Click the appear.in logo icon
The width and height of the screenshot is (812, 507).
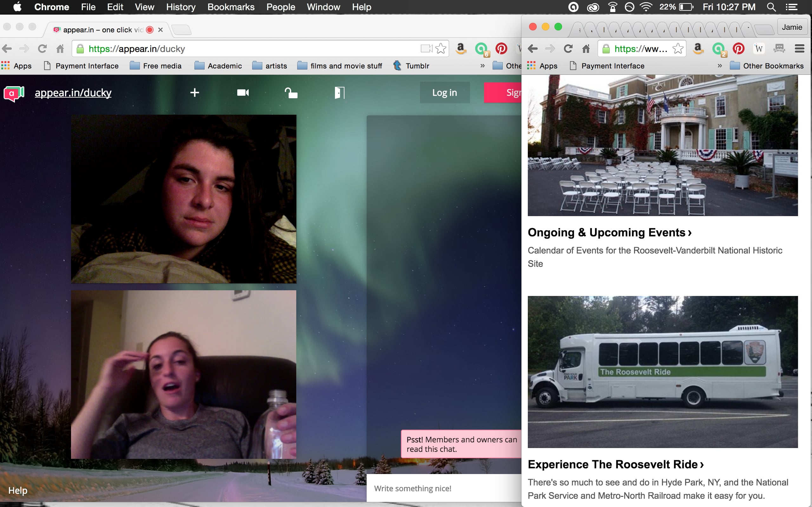[x=14, y=93]
